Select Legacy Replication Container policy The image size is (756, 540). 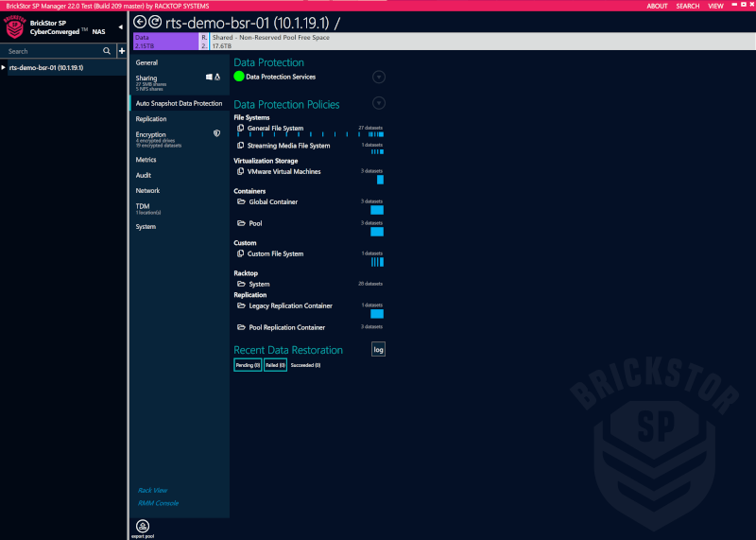tap(291, 305)
